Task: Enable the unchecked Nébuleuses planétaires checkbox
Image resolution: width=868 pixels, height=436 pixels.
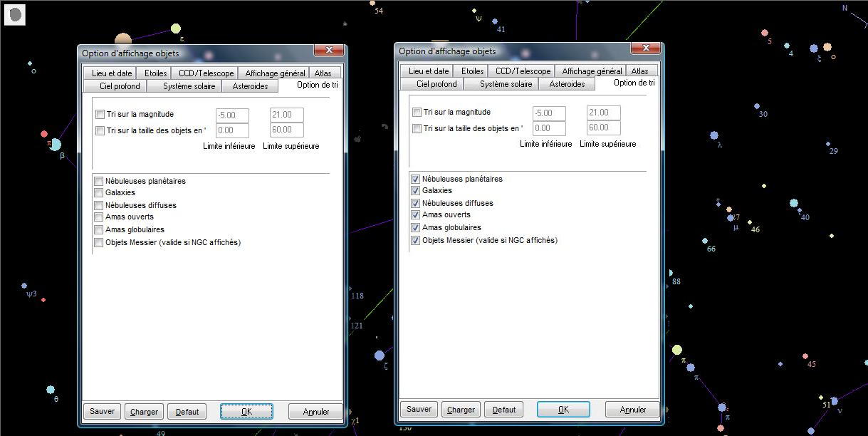Action: pyautogui.click(x=99, y=182)
